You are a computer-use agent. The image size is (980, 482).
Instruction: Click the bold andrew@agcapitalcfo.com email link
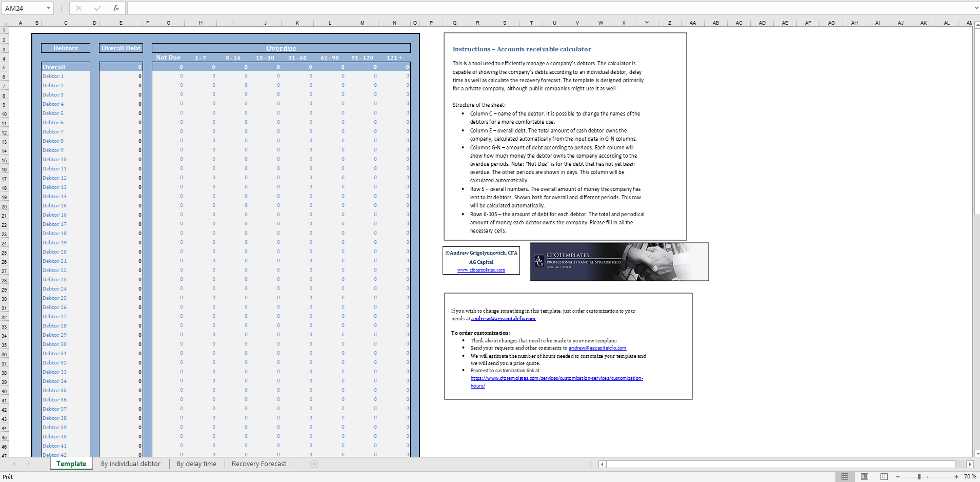coord(503,319)
